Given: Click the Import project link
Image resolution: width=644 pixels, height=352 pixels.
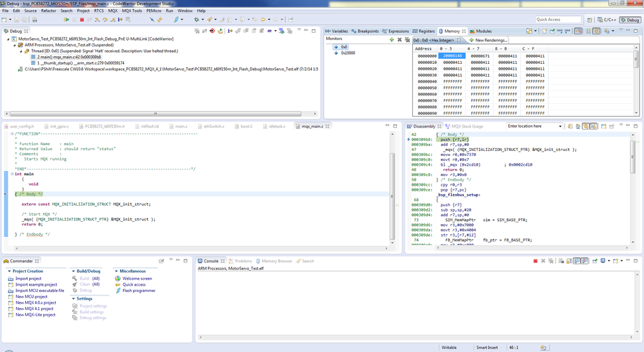Looking at the screenshot, I should (x=28, y=279).
